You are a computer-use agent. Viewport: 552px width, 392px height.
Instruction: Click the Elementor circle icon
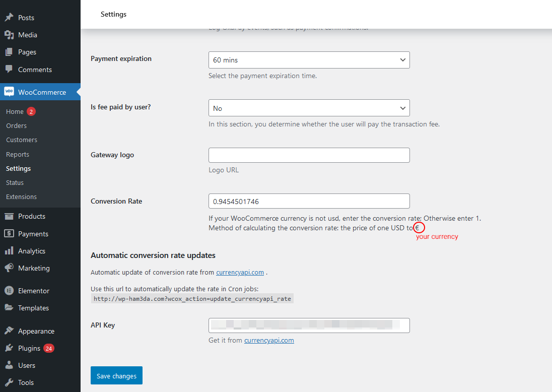[x=9, y=291]
